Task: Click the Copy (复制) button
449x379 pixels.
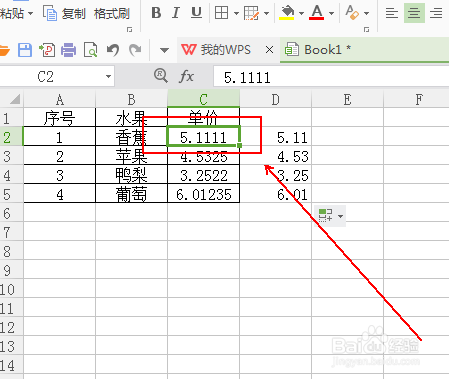Action: coord(64,13)
